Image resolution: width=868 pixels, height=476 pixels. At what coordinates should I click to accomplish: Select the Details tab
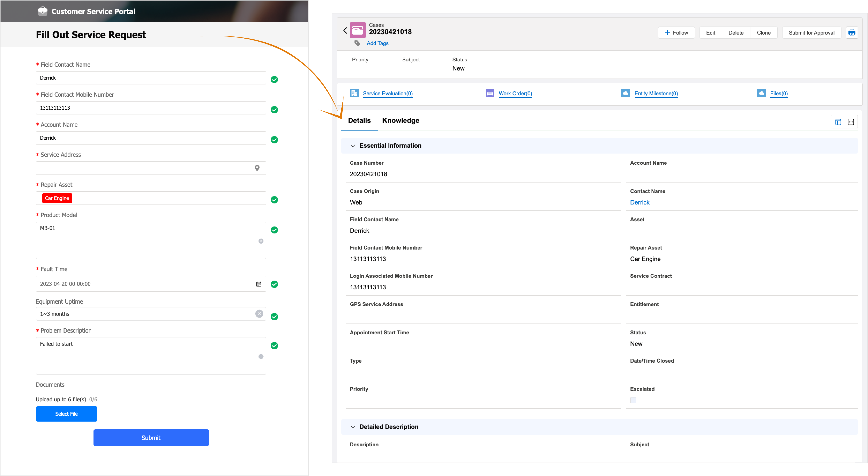tap(359, 120)
